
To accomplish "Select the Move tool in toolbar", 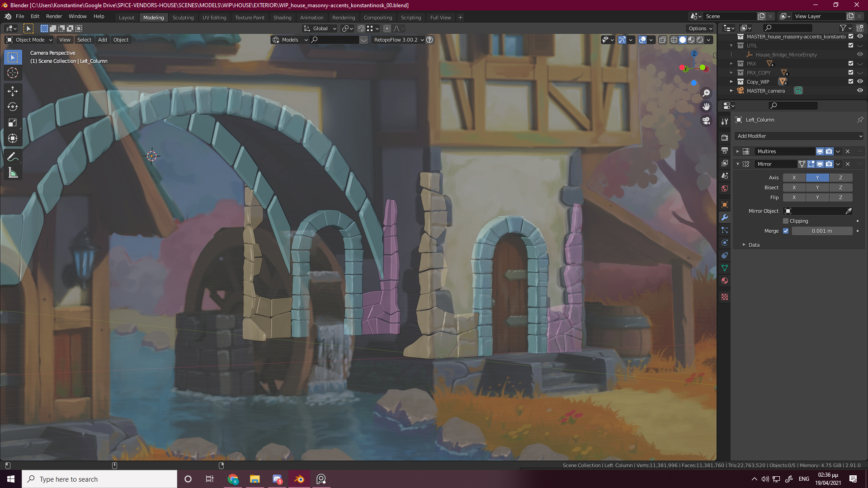I will [x=12, y=91].
